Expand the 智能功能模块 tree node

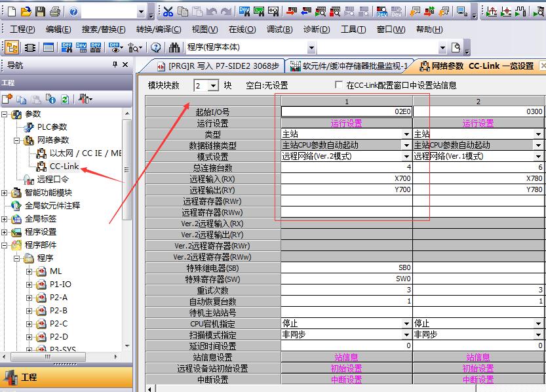point(6,193)
